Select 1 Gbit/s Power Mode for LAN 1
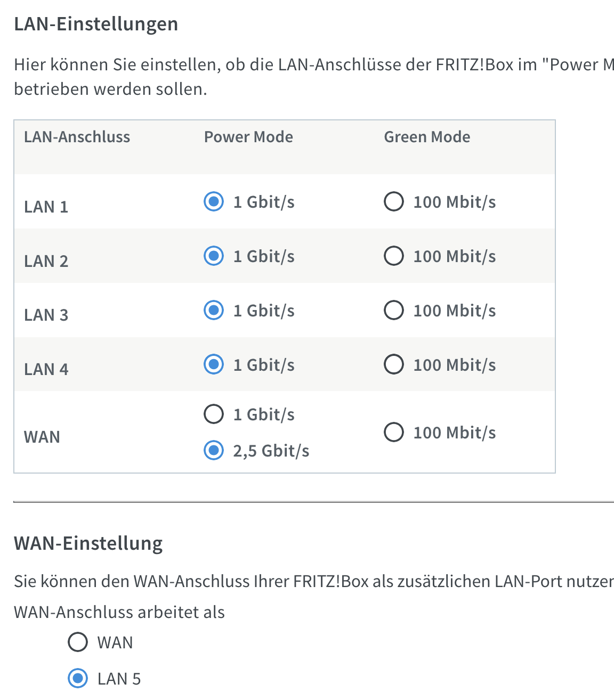614x700 pixels. point(214,202)
